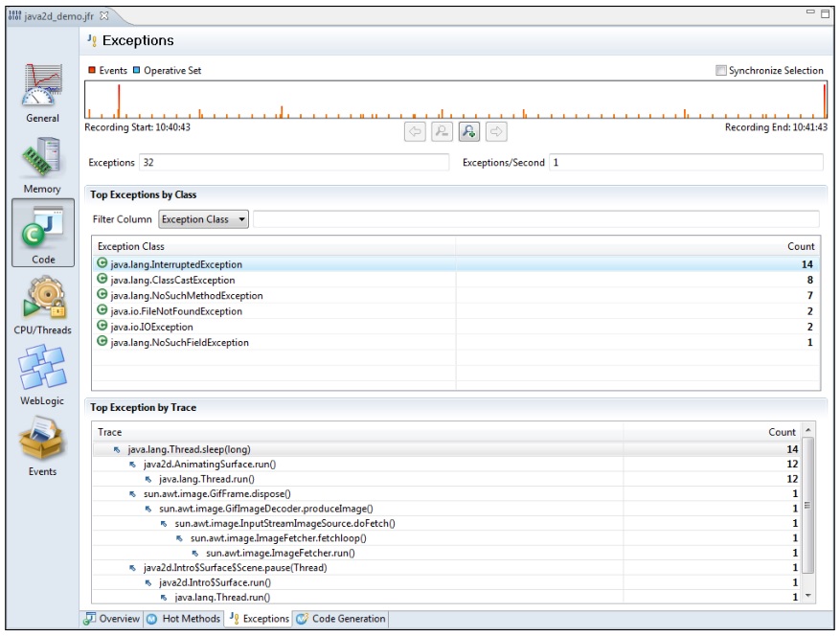Select the java.lang.Thread.sleep(long) trace row
840x636 pixels.
[x=447, y=449]
